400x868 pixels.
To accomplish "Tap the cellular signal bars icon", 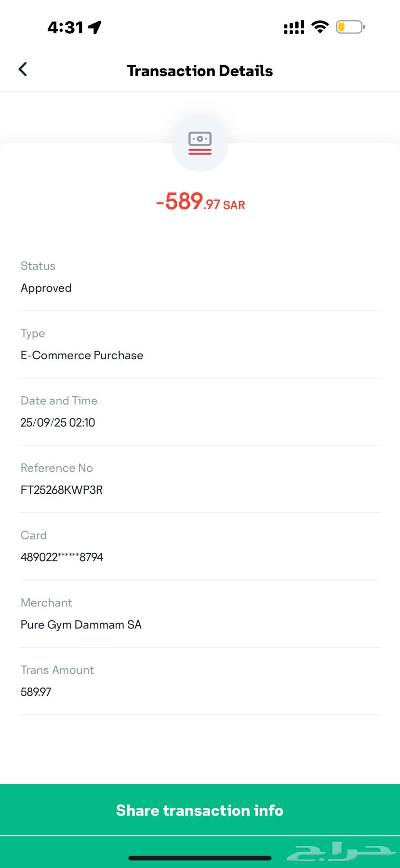I will pyautogui.click(x=294, y=27).
